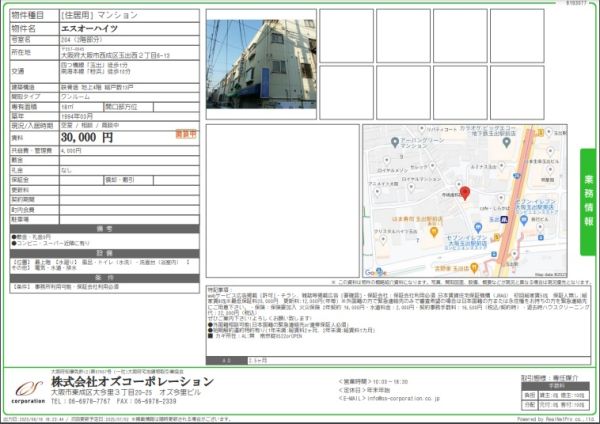Click the first empty photo slot beside building photo
This screenshot has width=600, height=424.
click(x=346, y=36)
